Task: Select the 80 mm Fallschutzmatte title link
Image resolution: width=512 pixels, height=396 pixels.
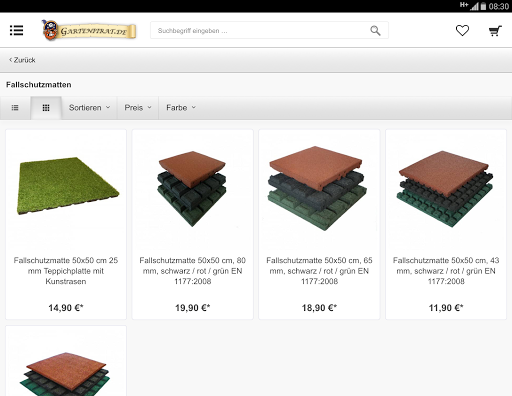Action: 193,271
